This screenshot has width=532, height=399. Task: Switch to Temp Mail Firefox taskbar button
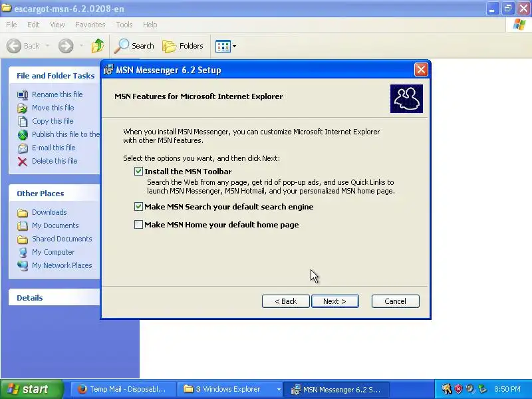[123, 389]
